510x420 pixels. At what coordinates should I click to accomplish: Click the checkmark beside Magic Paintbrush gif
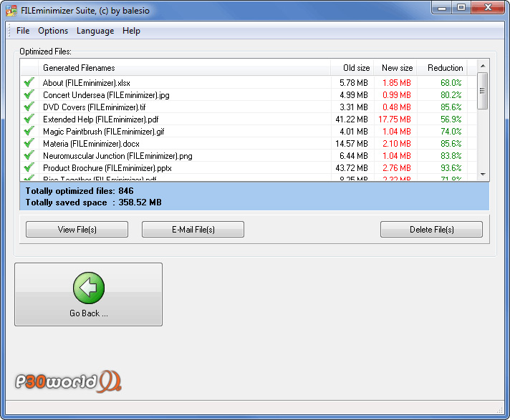click(29, 131)
